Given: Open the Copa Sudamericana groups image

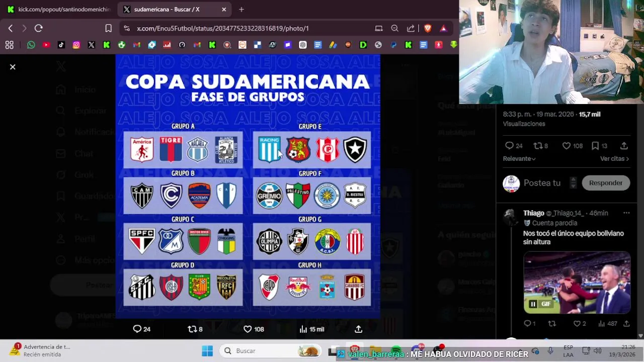Looking at the screenshot, I should [x=248, y=186].
